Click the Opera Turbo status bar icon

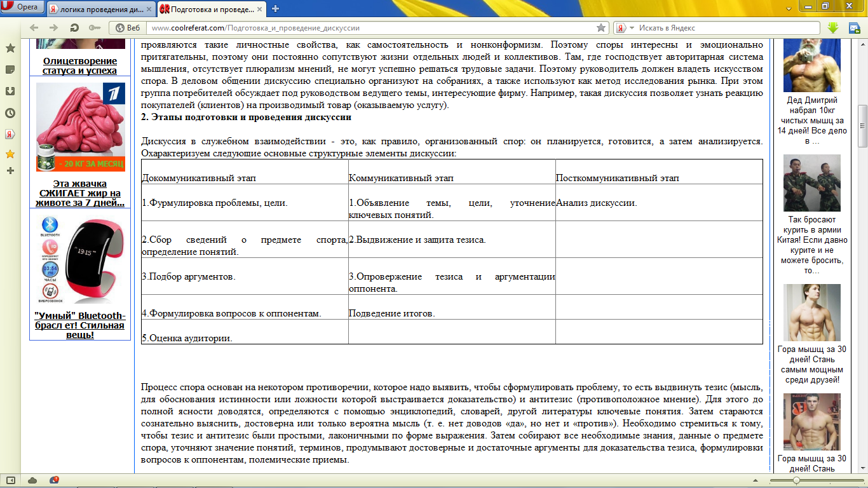(x=54, y=480)
